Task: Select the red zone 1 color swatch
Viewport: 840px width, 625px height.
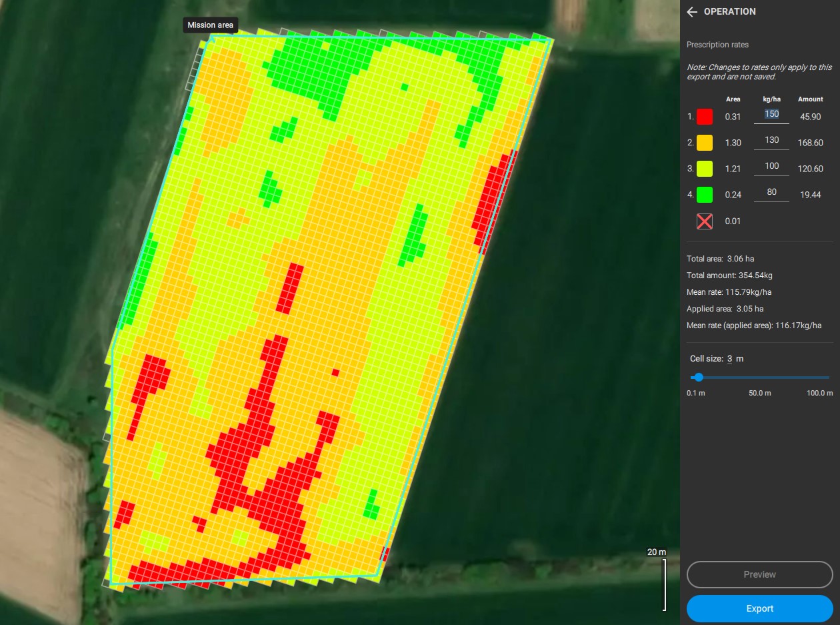Action: 705,117
